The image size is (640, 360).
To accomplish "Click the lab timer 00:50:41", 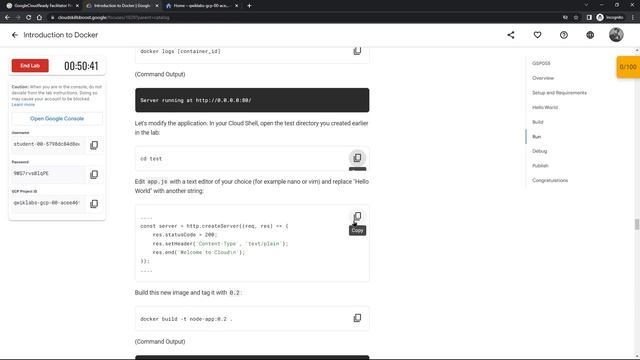I will [81, 66].
